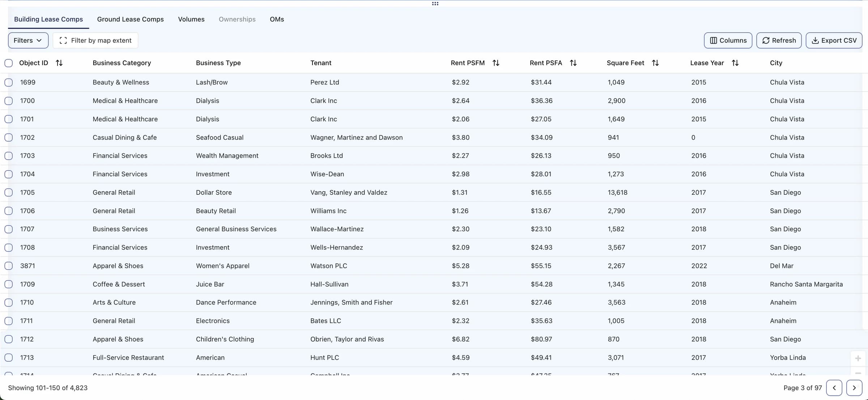The image size is (868, 400).
Task: Check the box for row 1710
Action: coord(9,303)
